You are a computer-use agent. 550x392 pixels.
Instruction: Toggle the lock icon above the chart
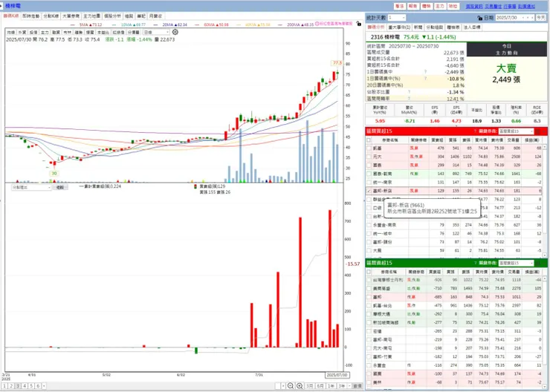358,24
